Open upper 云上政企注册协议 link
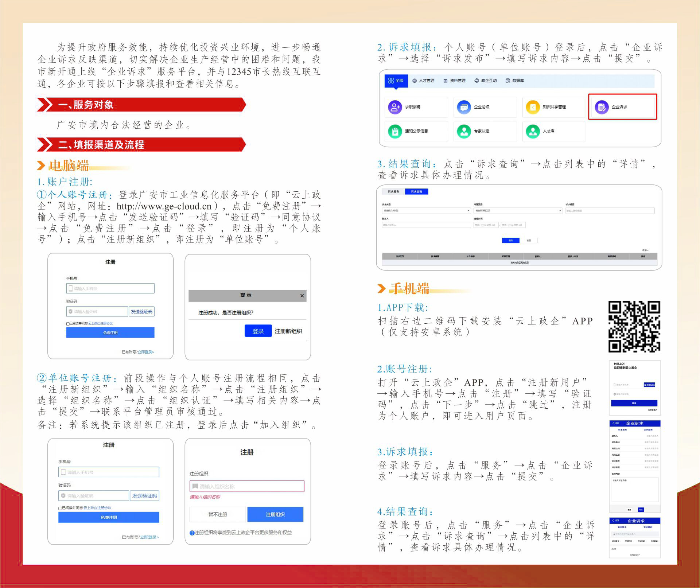Viewport: 700px width, 588px height. pos(100,324)
